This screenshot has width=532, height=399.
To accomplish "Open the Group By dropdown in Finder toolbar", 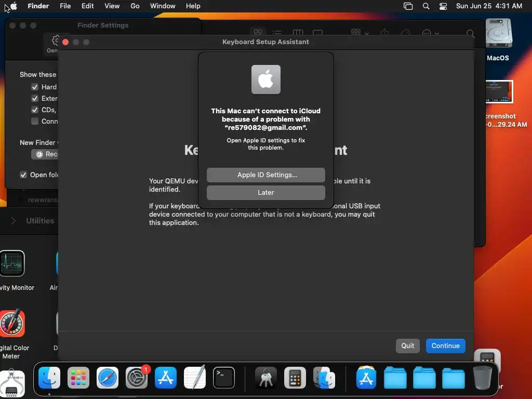I will click(360, 33).
